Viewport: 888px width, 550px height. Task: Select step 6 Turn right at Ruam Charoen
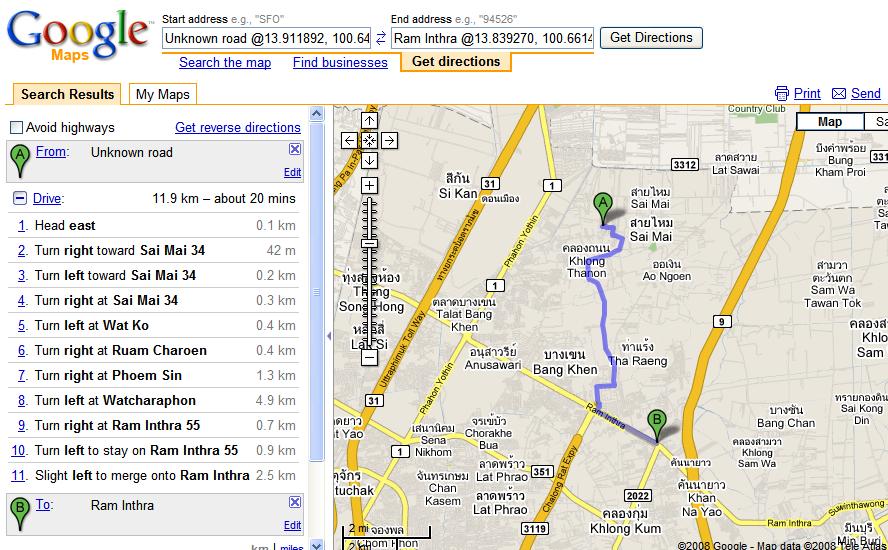[x=153, y=350]
